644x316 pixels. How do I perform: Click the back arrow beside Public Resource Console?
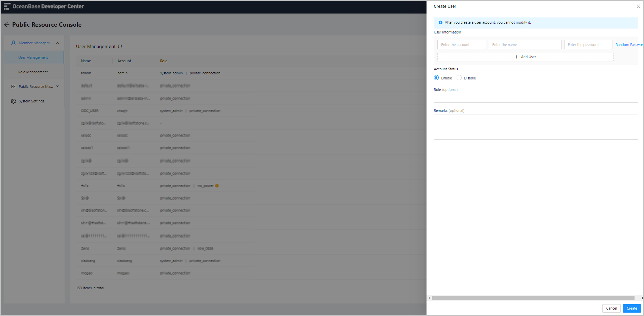pos(7,25)
